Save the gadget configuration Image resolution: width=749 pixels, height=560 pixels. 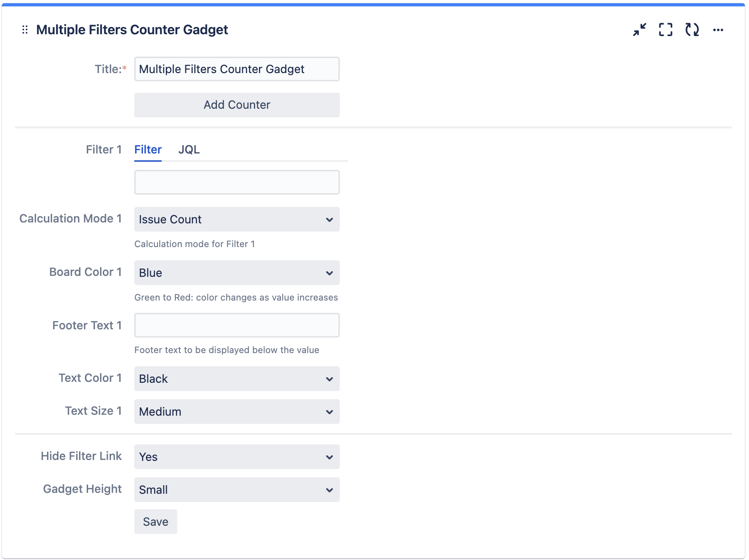155,522
